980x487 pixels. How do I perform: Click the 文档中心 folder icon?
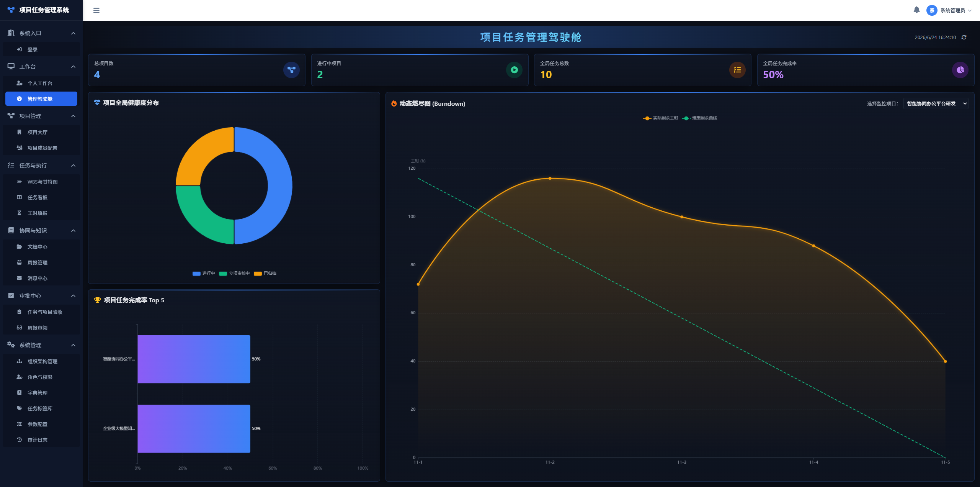coord(19,247)
